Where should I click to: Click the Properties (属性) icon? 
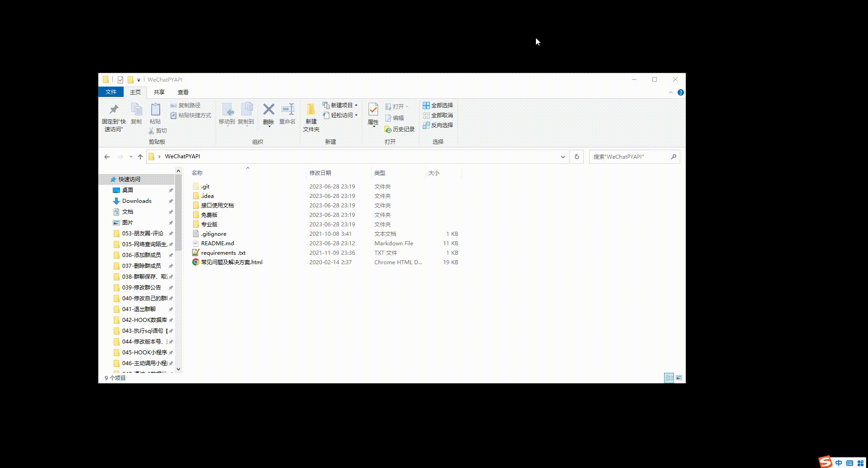(373, 110)
